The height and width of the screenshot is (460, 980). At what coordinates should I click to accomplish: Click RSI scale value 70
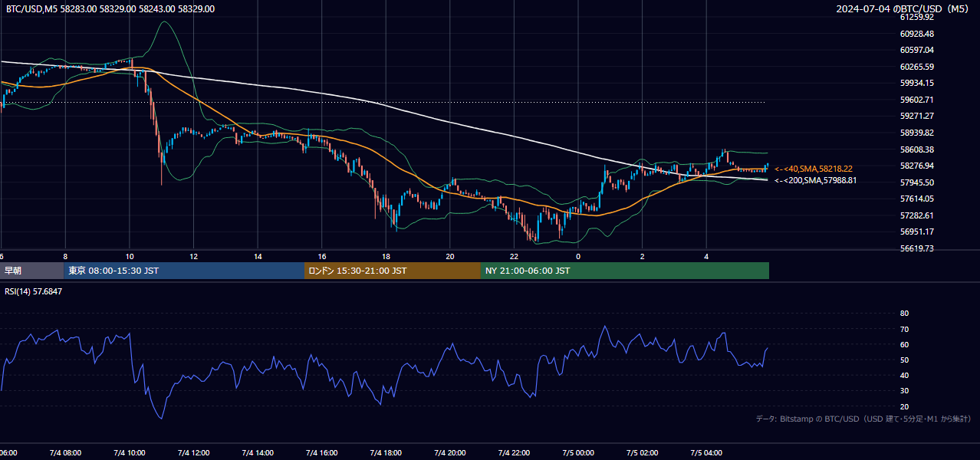pos(904,329)
